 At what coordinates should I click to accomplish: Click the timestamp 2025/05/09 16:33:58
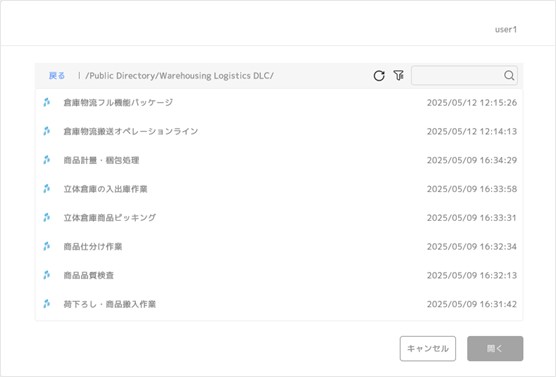pyautogui.click(x=472, y=189)
